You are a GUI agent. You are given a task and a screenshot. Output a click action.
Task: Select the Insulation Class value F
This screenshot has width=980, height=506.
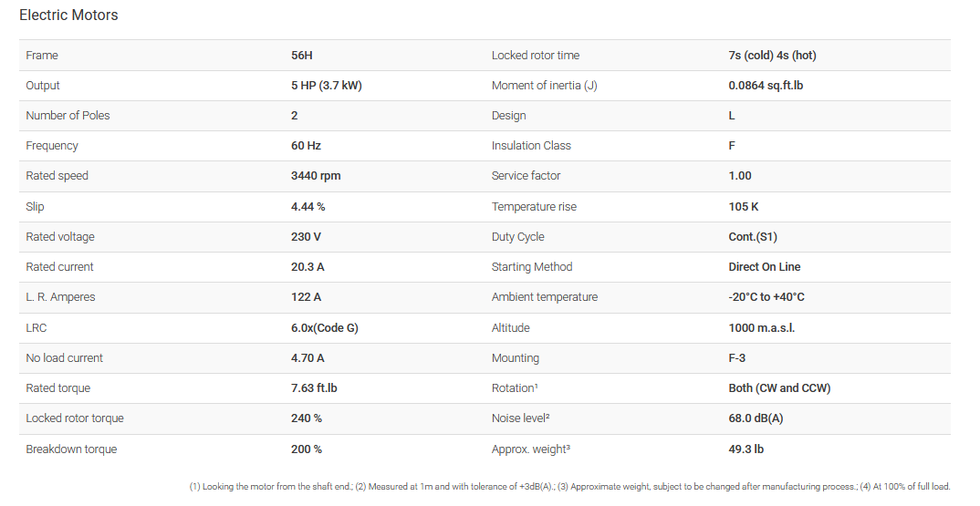[732, 146]
